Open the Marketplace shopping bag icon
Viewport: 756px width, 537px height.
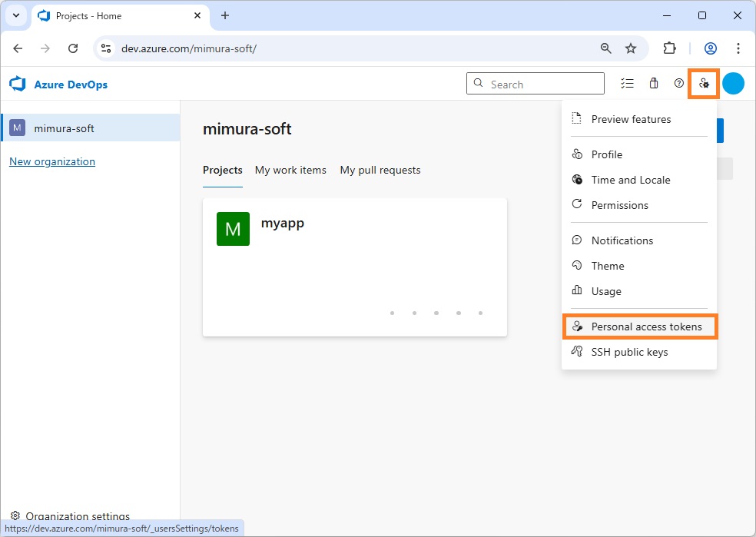pyautogui.click(x=654, y=84)
